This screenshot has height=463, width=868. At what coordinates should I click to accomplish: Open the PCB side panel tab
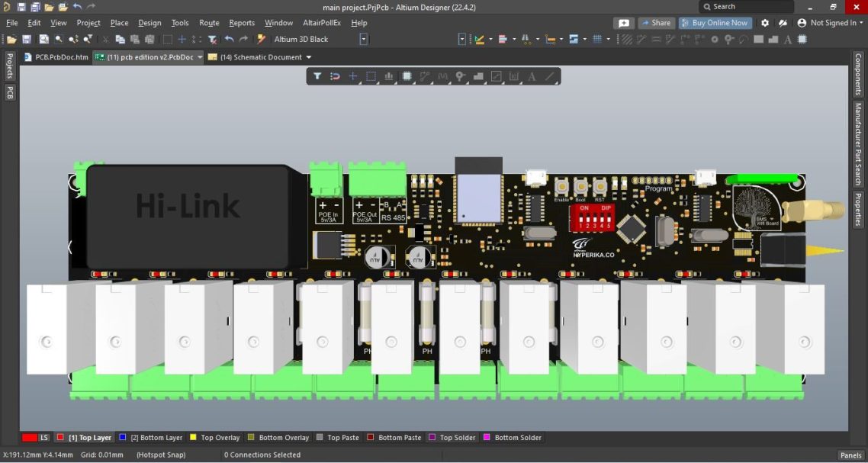9,92
